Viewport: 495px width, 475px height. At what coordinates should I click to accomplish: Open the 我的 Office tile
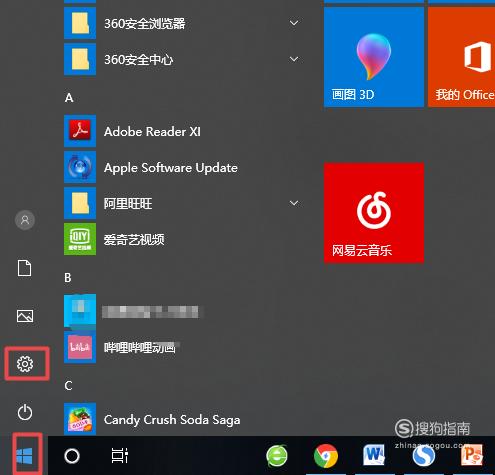[x=461, y=57]
